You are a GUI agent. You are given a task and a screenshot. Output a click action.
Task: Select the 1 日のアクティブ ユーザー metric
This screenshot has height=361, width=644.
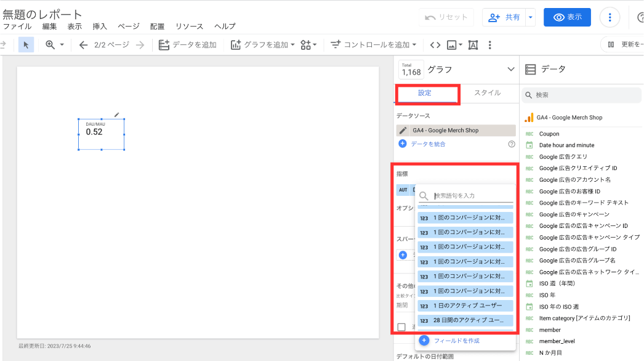465,306
